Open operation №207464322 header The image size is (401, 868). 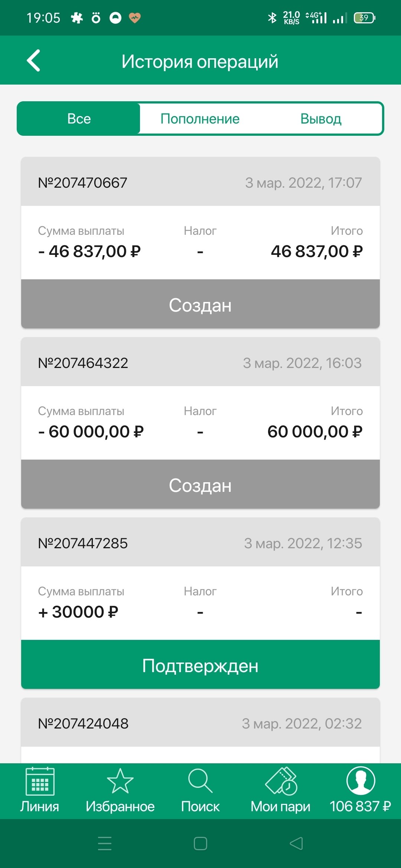point(200,362)
